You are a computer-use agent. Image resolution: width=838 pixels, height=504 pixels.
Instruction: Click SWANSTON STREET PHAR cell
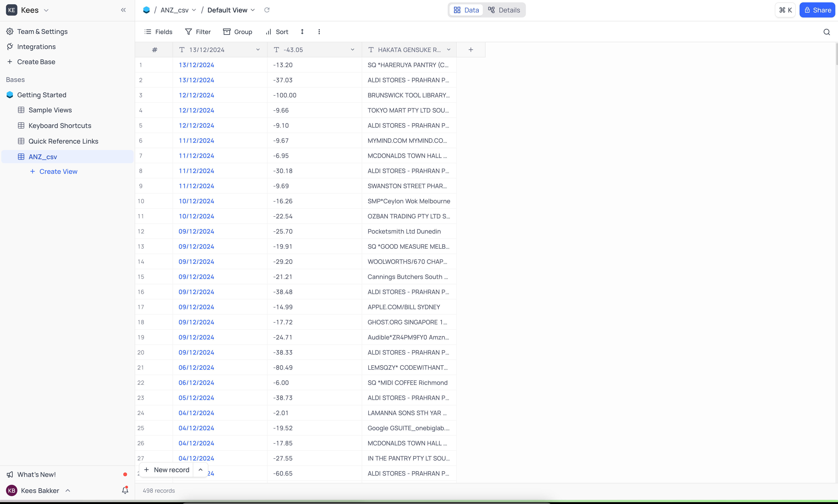(409, 186)
